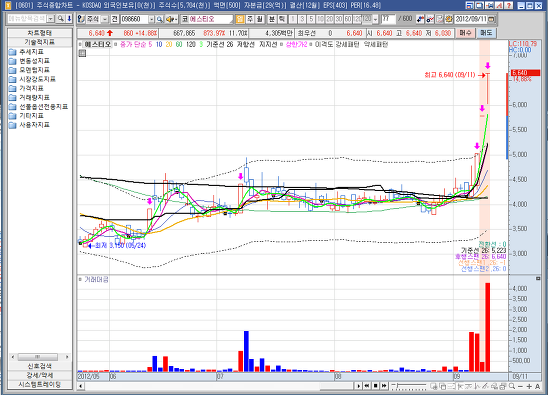Select the daily chart period button (일)
548x395 pixels.
pyautogui.click(x=240, y=19)
